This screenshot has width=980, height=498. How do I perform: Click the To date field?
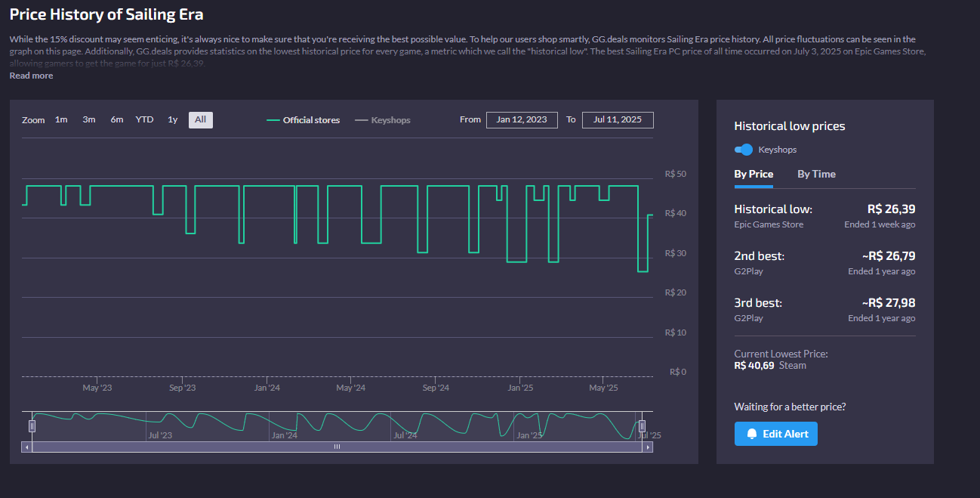click(x=618, y=119)
